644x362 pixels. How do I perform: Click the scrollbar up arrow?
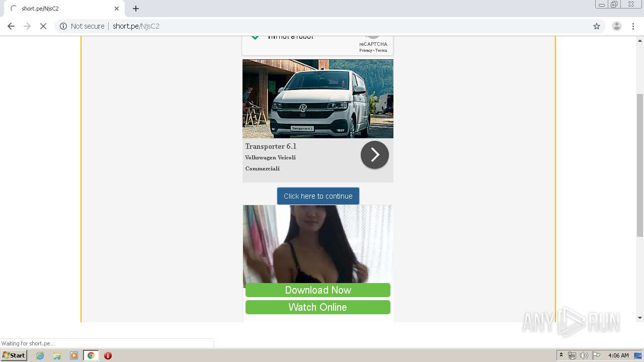tap(640, 40)
